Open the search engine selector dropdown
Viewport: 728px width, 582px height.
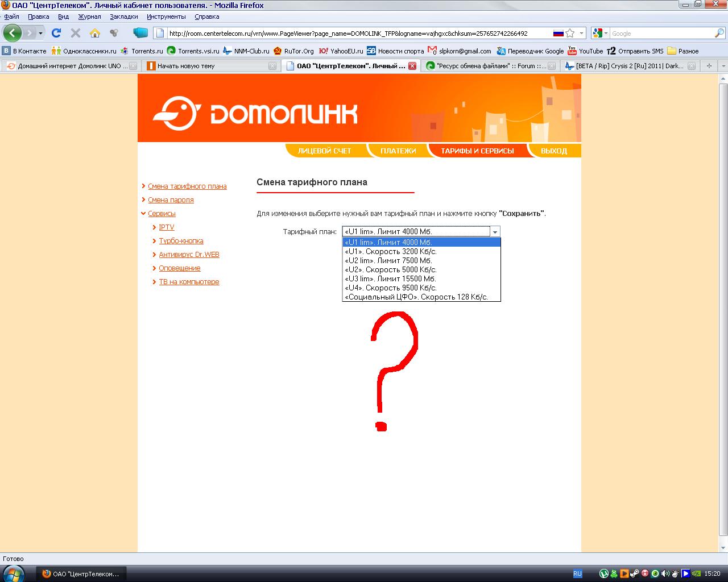(x=600, y=34)
